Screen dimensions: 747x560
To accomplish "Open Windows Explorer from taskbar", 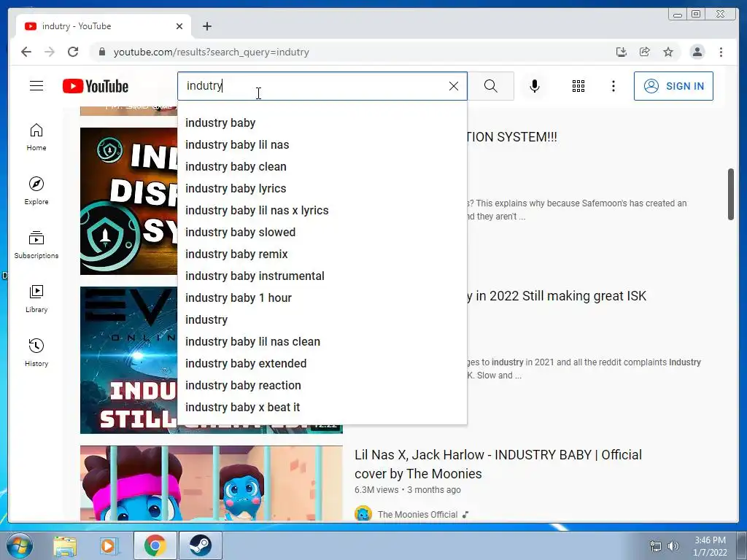I will [x=65, y=545].
